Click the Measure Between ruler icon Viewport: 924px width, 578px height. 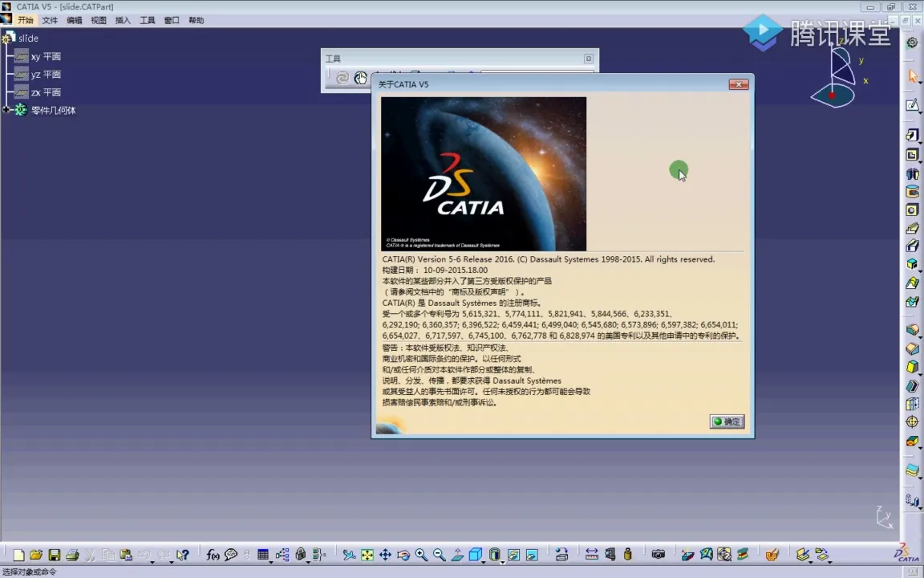(x=592, y=555)
